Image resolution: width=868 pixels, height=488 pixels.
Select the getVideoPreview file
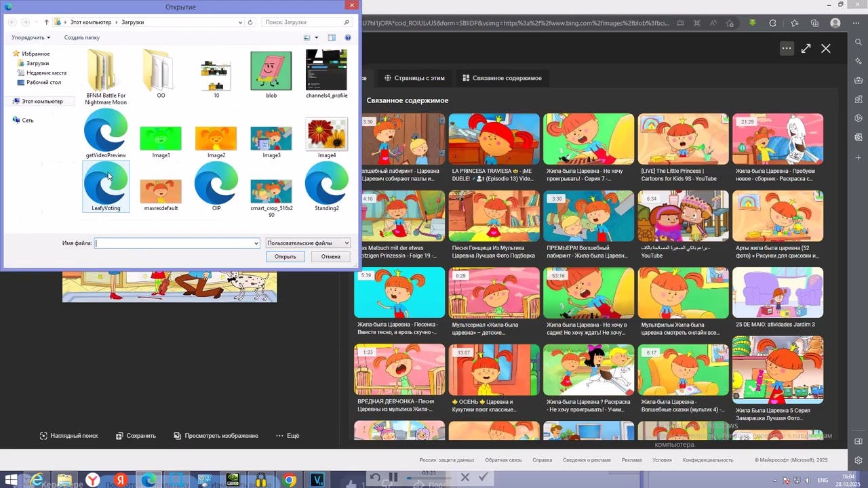[x=106, y=134]
